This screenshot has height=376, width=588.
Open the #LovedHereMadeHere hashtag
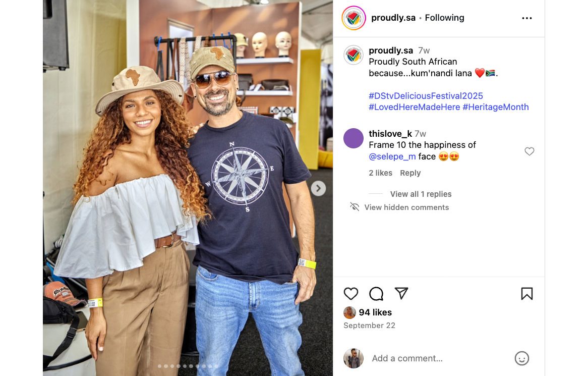415,107
